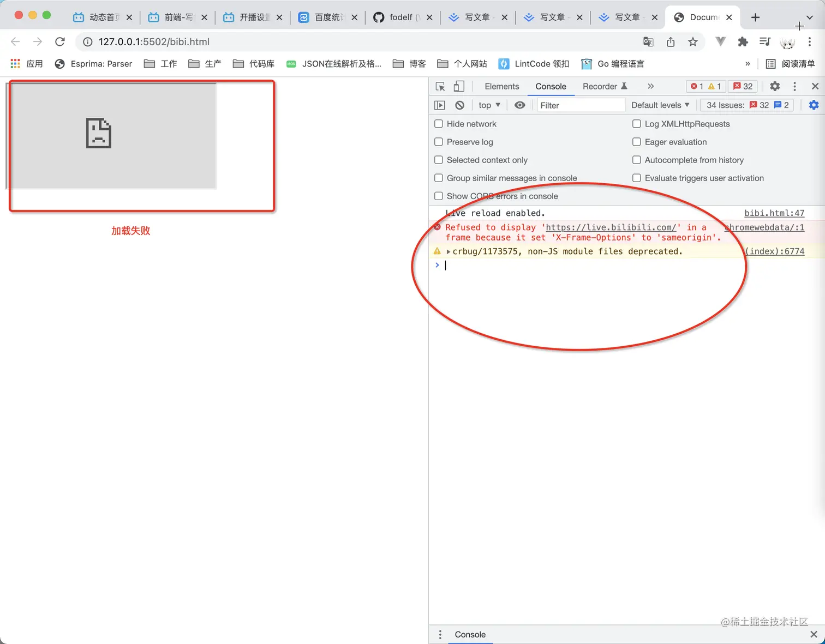Image resolution: width=825 pixels, height=644 pixels.
Task: Open the (index):6774 source link
Action: click(x=775, y=251)
